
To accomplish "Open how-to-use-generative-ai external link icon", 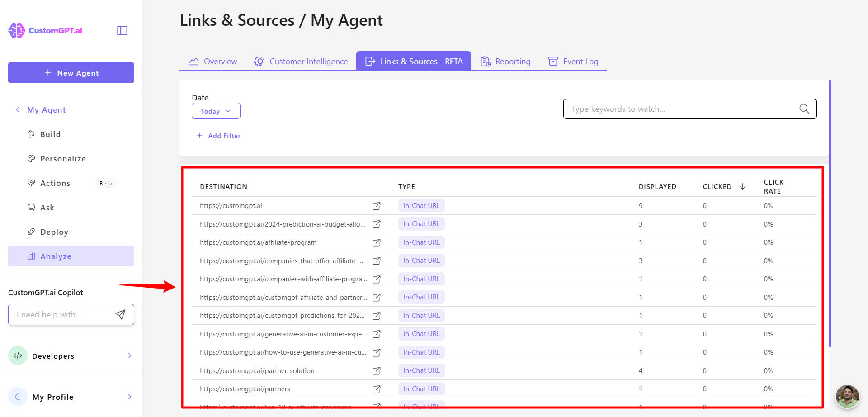I will [376, 353].
